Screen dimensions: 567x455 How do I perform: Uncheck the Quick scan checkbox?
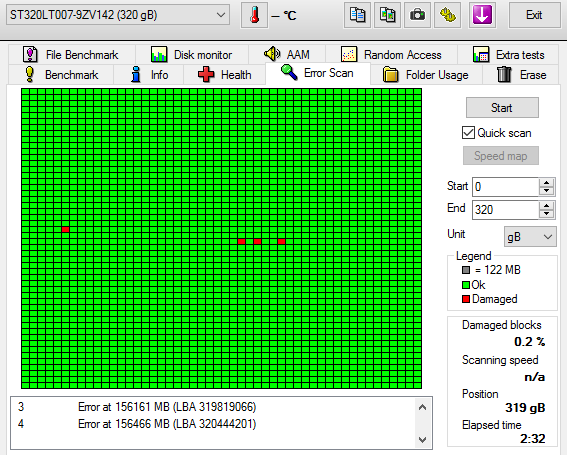468,133
